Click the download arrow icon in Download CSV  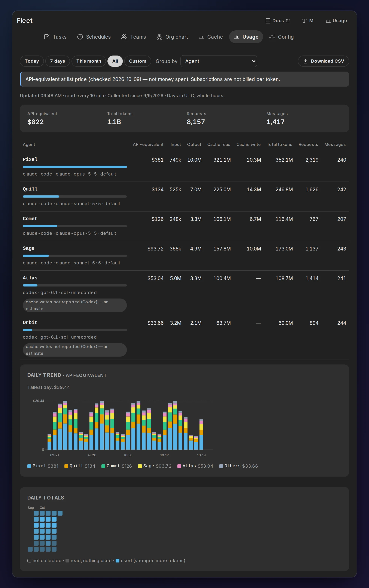click(x=305, y=61)
